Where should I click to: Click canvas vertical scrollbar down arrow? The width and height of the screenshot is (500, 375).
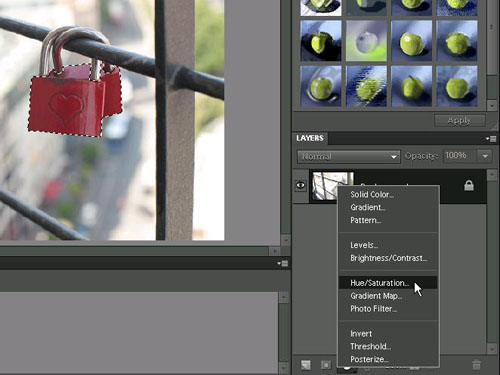click(x=285, y=240)
